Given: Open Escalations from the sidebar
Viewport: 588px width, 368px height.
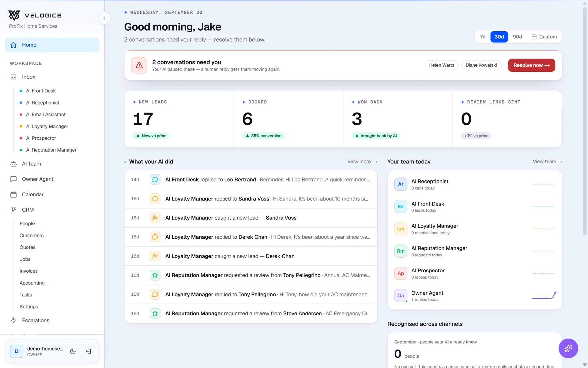Looking at the screenshot, I should [52, 320].
